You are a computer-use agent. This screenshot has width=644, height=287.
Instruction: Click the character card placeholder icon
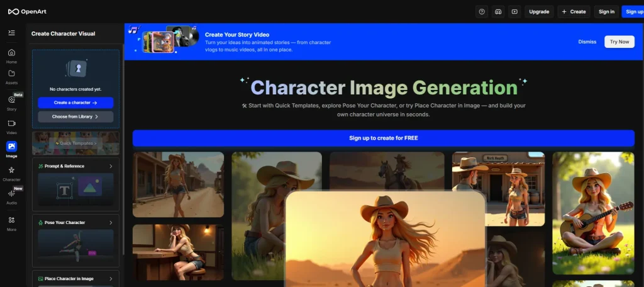click(77, 68)
